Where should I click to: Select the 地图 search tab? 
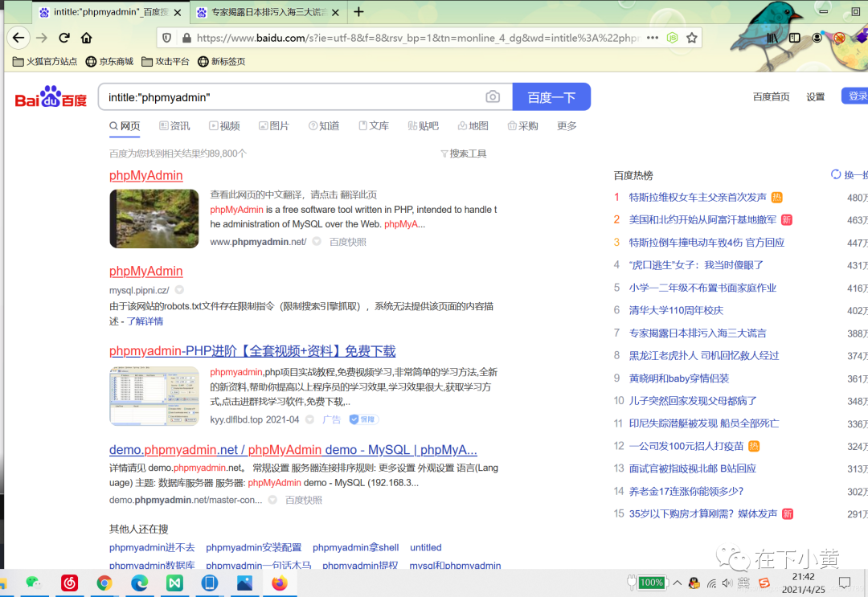pyautogui.click(x=473, y=126)
